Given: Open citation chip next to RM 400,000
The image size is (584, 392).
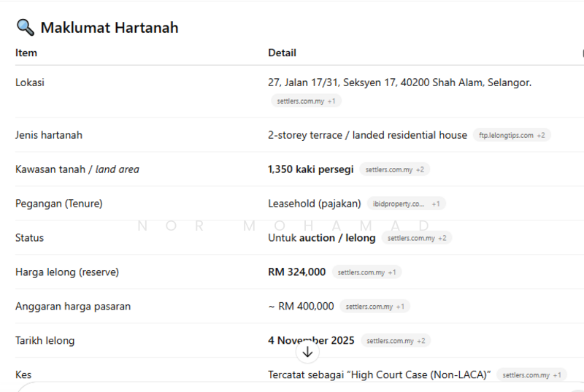Looking at the screenshot, I should [x=374, y=307].
